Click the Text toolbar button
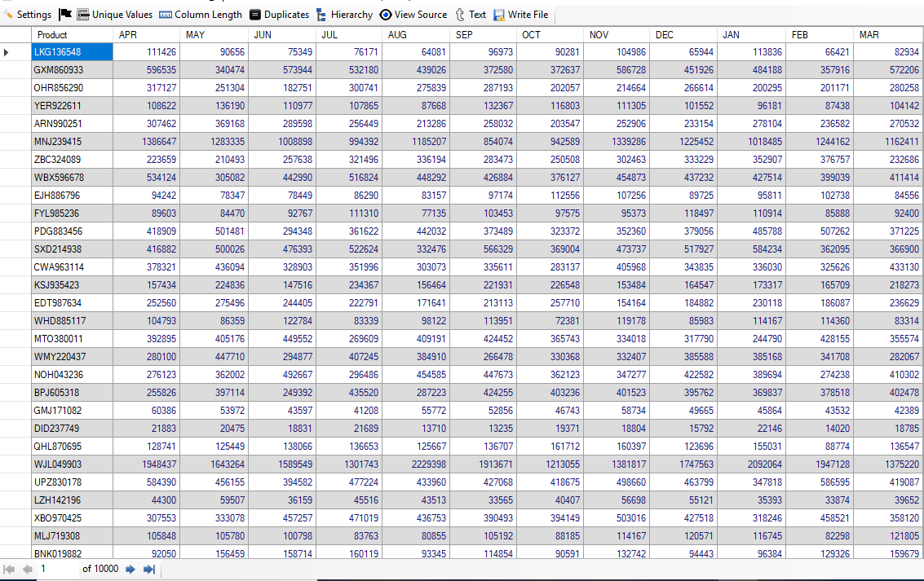 tap(471, 15)
